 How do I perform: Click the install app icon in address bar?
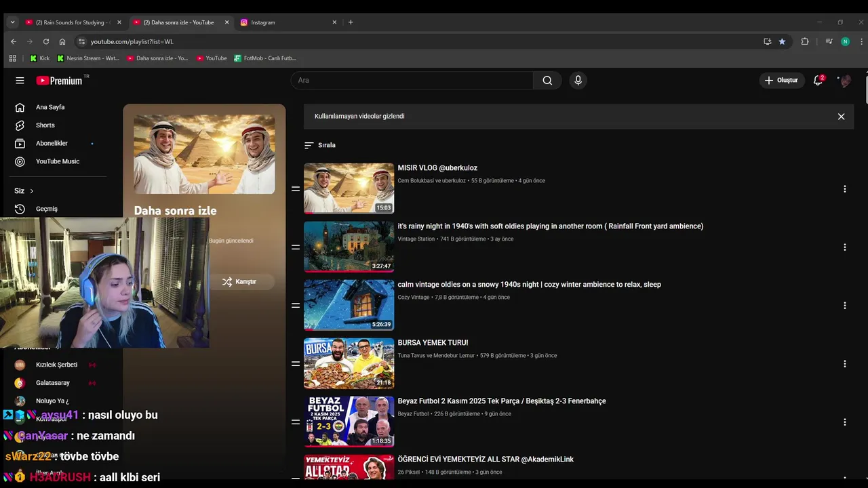point(767,41)
